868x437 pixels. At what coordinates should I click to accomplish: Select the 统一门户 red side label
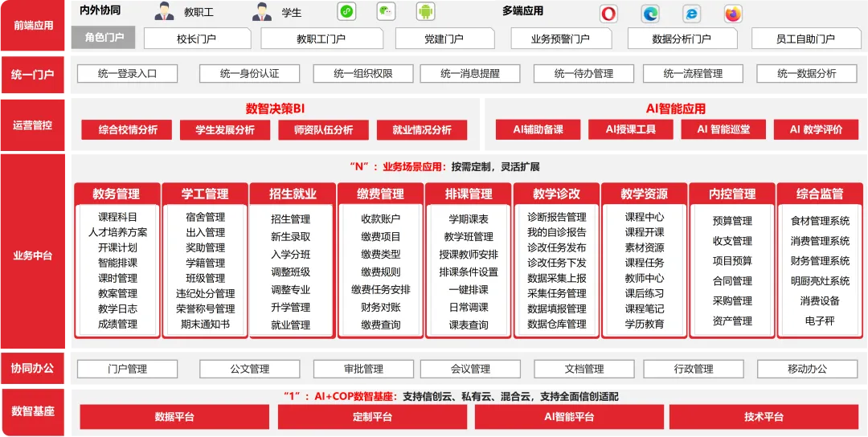33,74
